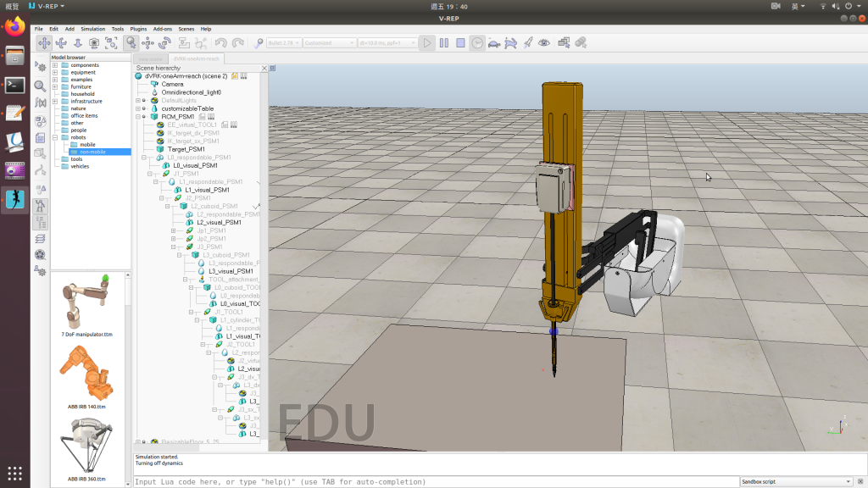This screenshot has width=868, height=488.
Task: Open video recorder sidebar icon
Action: (41, 255)
